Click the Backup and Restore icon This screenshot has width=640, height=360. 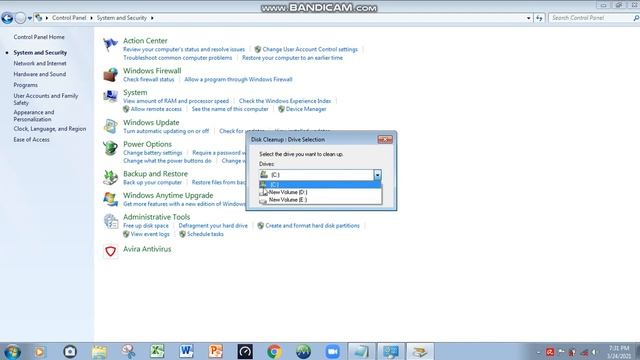tap(110, 177)
